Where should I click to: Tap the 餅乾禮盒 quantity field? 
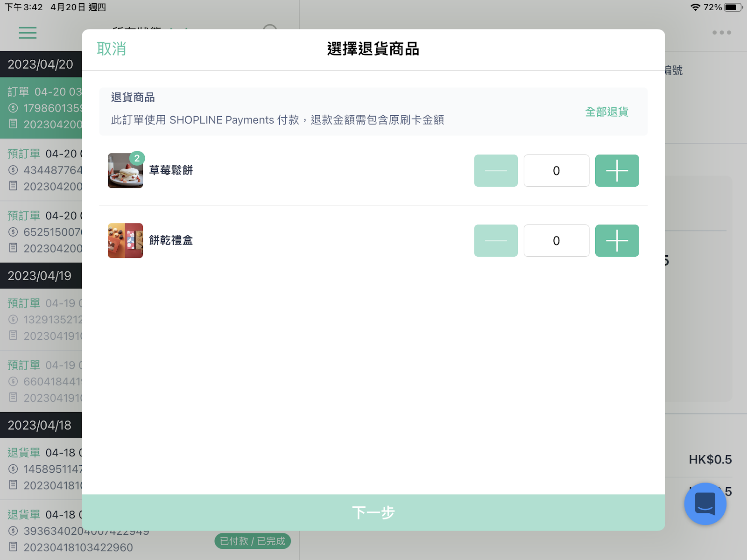coord(556,241)
